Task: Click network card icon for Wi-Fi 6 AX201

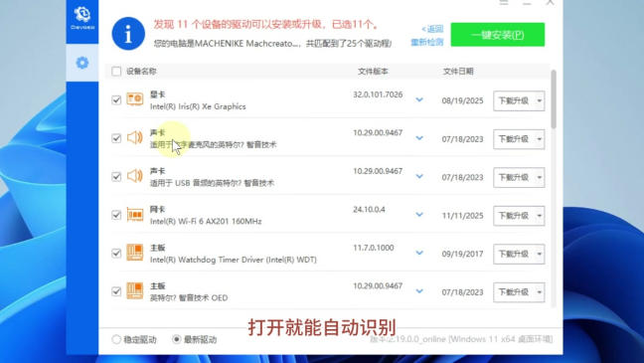Action: tap(135, 214)
